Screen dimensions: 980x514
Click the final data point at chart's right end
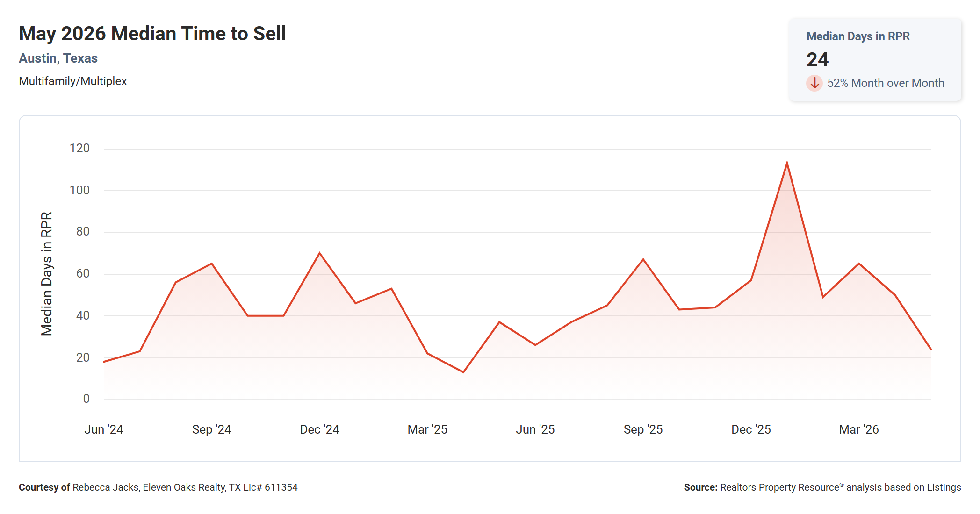(931, 349)
